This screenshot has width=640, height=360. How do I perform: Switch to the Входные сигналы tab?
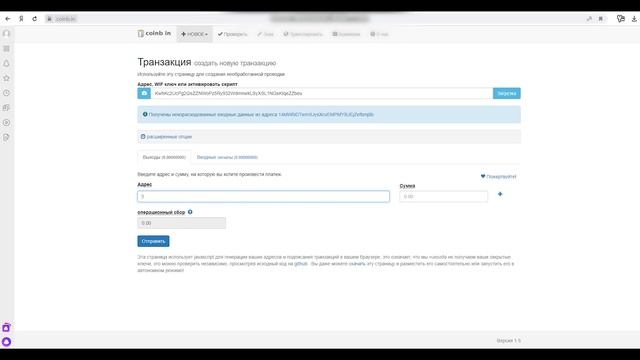click(227, 158)
